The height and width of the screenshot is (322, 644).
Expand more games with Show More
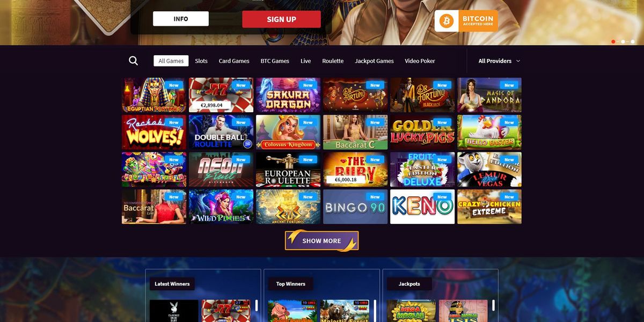[321, 240]
